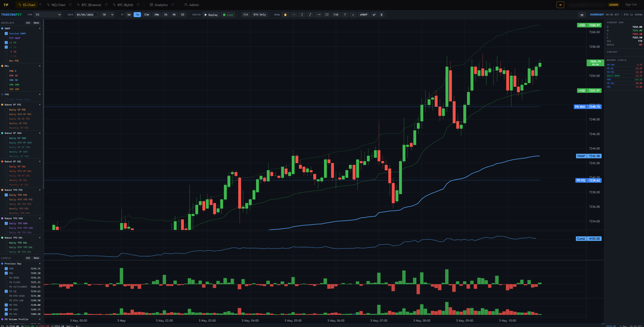Image resolution: width=644 pixels, height=327 pixels.
Task: Toggle the Daily TPO VAH checkbox
Action: point(6,223)
